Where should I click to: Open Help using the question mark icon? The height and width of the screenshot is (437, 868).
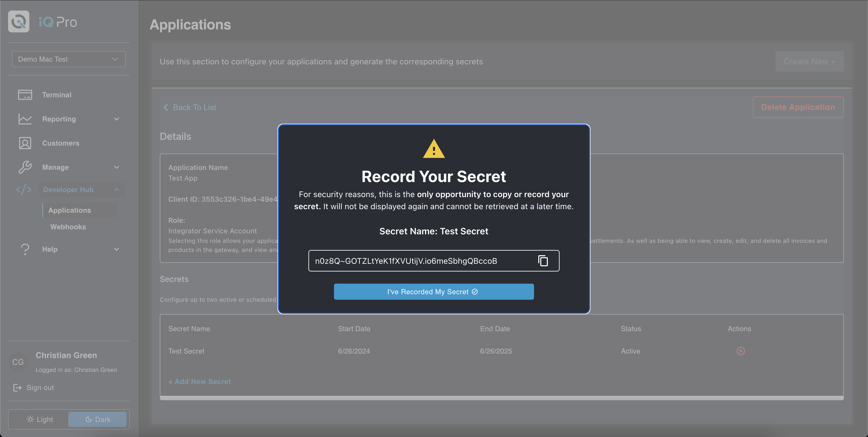[x=26, y=249]
